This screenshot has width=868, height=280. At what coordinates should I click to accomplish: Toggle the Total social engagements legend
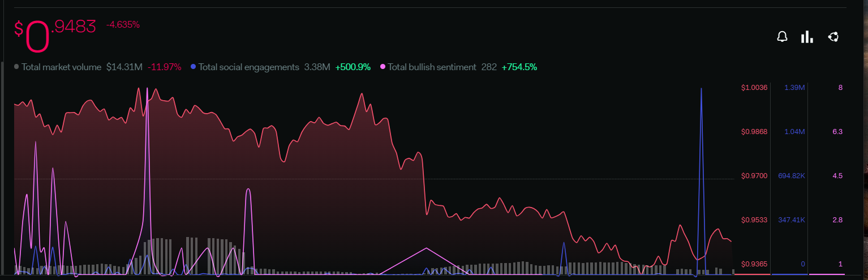tap(246, 67)
